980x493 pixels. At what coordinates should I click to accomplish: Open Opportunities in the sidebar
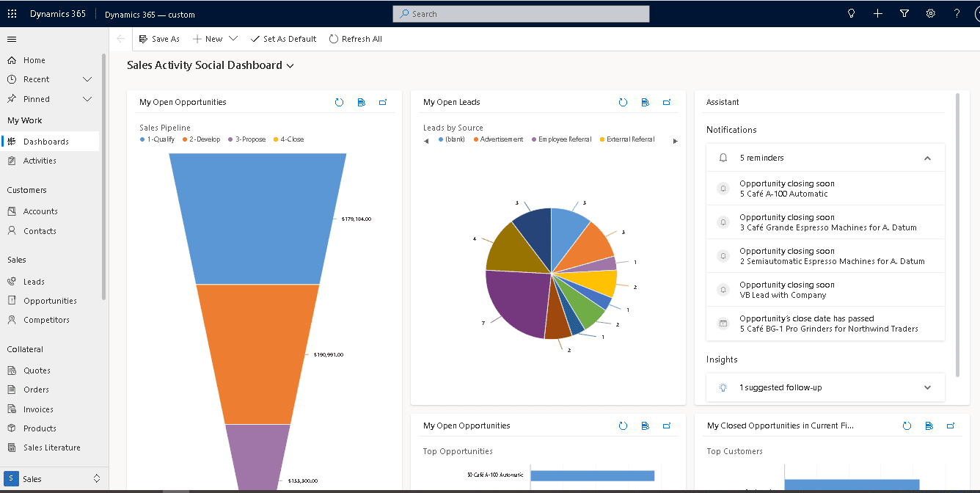[50, 301]
